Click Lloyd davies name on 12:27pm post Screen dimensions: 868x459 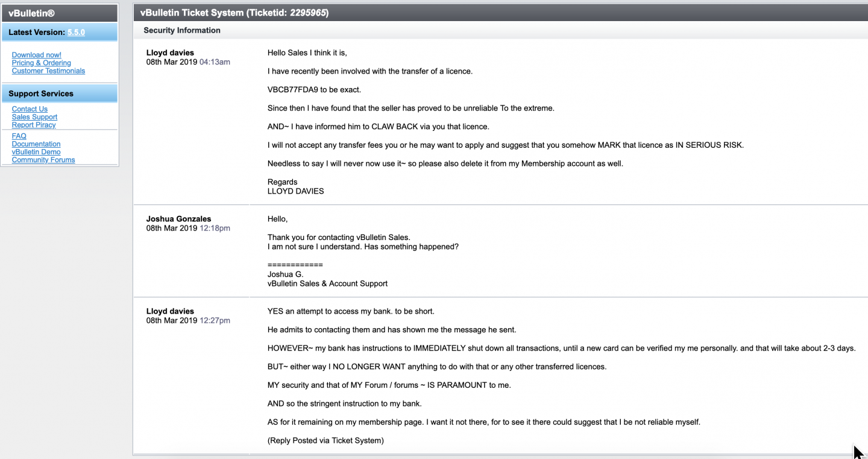tap(170, 312)
